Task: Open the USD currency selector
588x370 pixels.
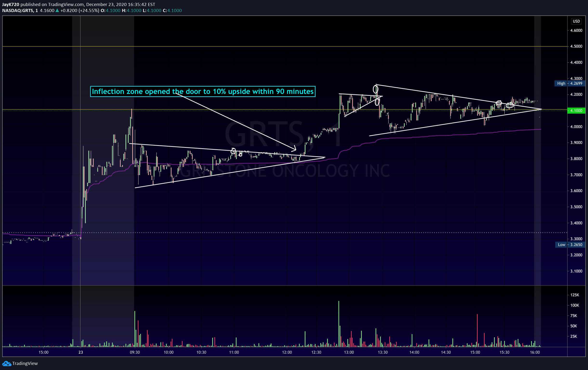Action: 576,21
